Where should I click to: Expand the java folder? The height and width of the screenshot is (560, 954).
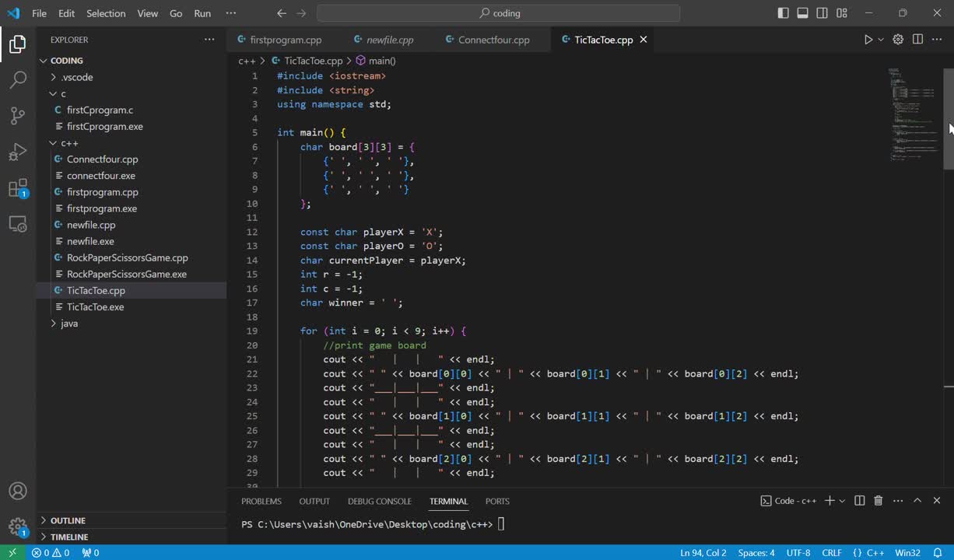(69, 324)
